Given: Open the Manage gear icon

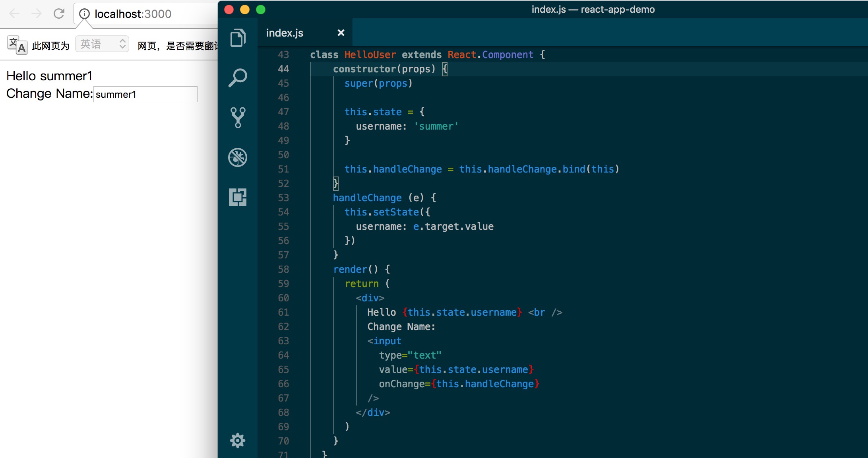Looking at the screenshot, I should 238,441.
